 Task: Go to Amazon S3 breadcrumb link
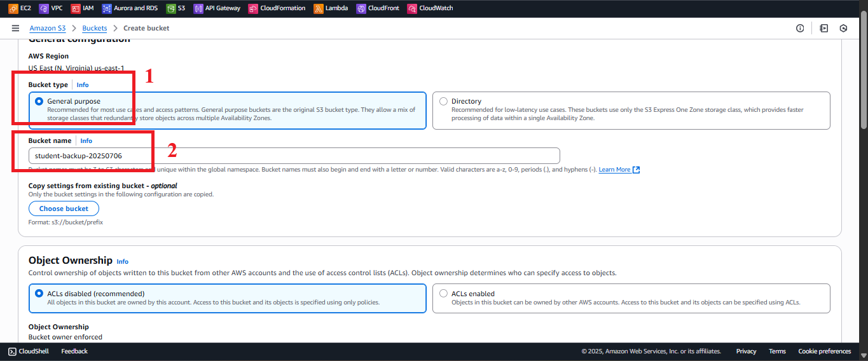48,28
